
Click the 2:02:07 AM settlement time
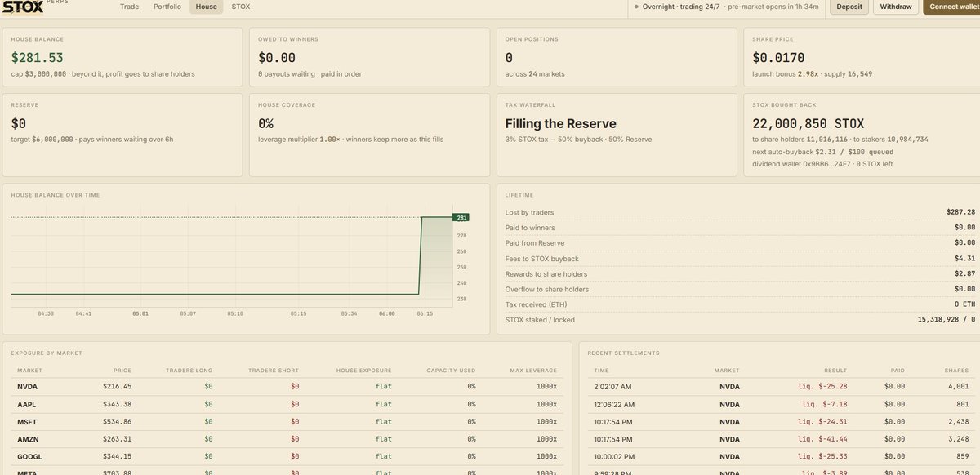[x=613, y=386]
